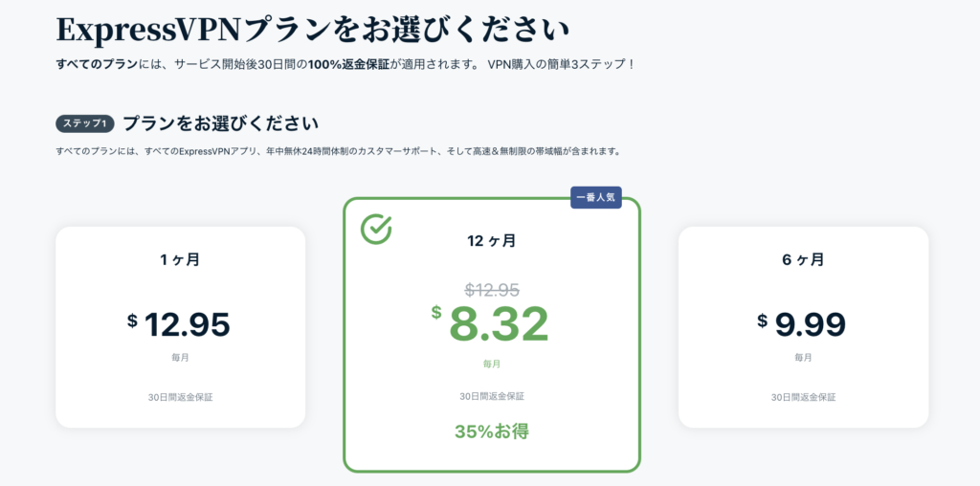
Task: Click 30日間返金保証 text in 12ヶ月 card
Action: (x=492, y=396)
